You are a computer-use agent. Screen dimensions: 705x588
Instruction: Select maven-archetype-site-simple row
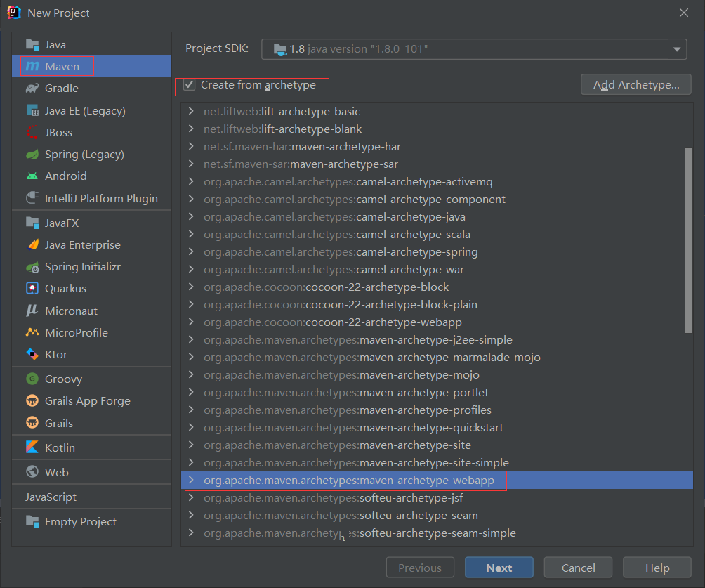tap(437, 462)
